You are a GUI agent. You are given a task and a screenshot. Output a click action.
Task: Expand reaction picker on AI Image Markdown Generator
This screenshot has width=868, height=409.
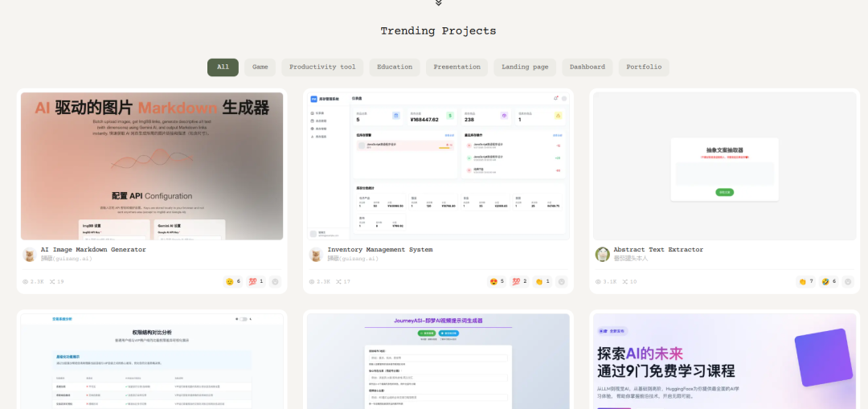pyautogui.click(x=275, y=282)
